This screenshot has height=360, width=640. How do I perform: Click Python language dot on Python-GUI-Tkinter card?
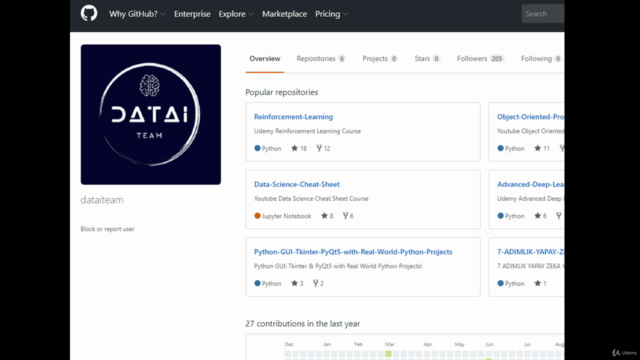click(257, 283)
